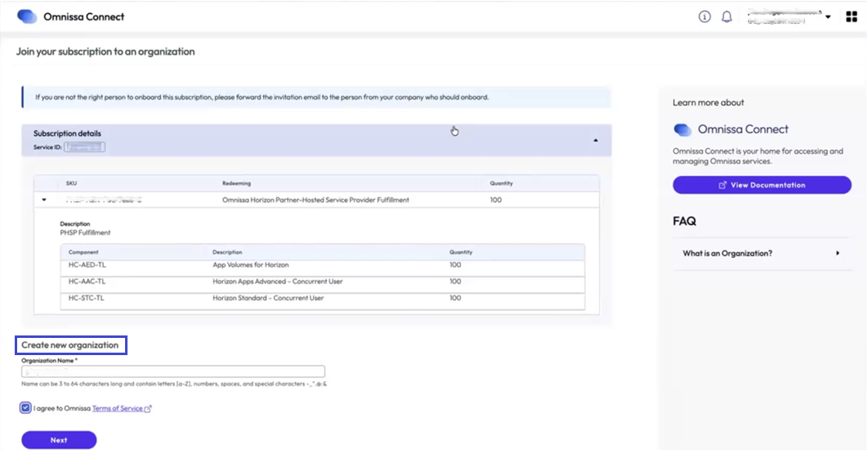868x450 pixels.
Task: Click the Component column header
Action: tap(83, 252)
